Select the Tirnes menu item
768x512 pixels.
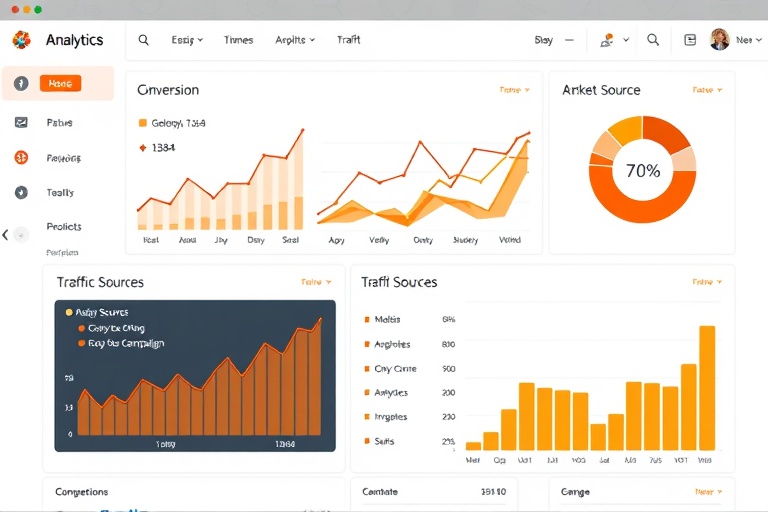click(x=238, y=40)
